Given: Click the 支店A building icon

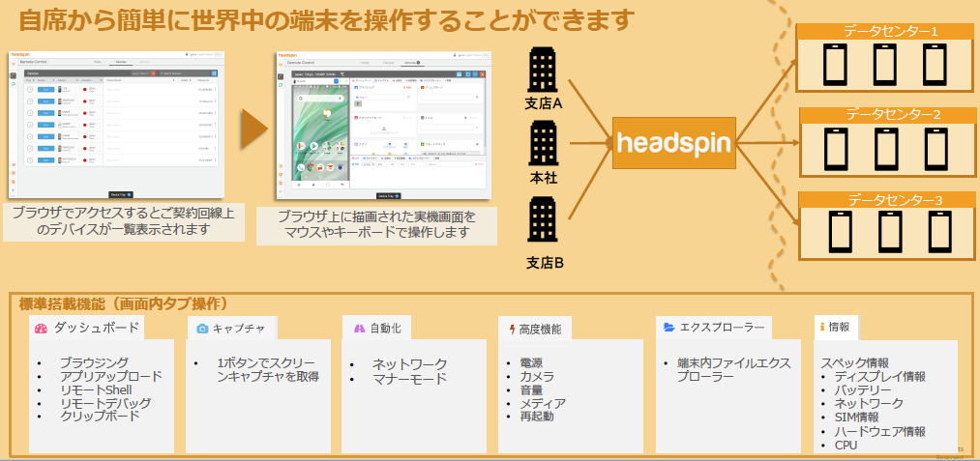Looking at the screenshot, I should (x=544, y=71).
